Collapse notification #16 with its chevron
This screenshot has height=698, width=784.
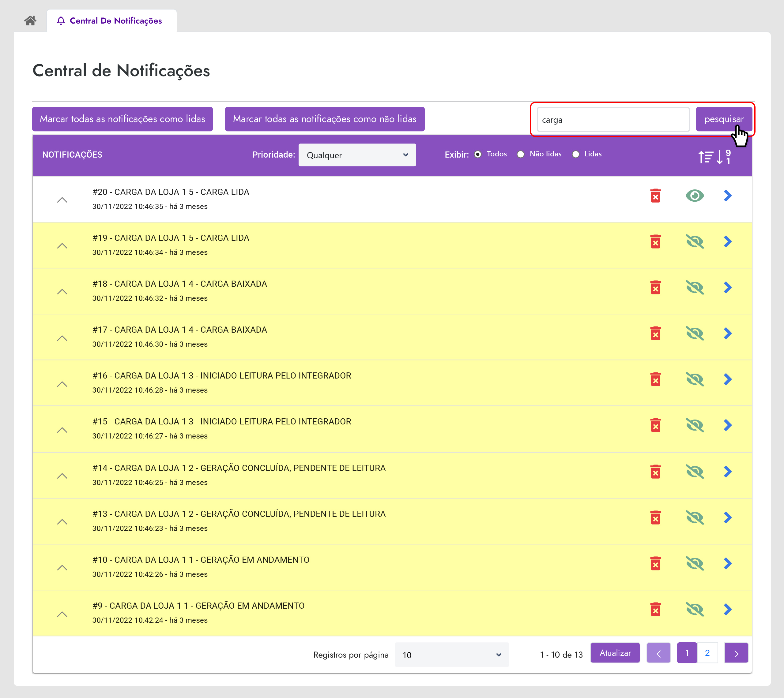62,384
